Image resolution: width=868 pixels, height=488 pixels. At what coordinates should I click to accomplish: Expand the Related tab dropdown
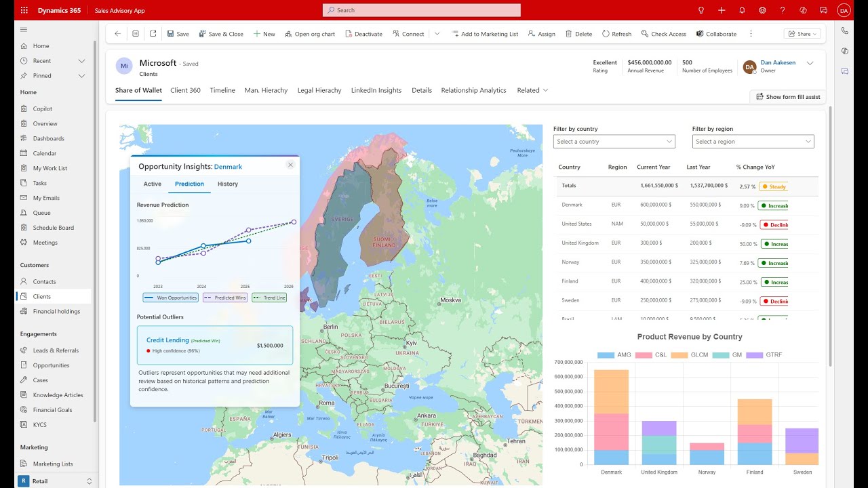click(532, 90)
